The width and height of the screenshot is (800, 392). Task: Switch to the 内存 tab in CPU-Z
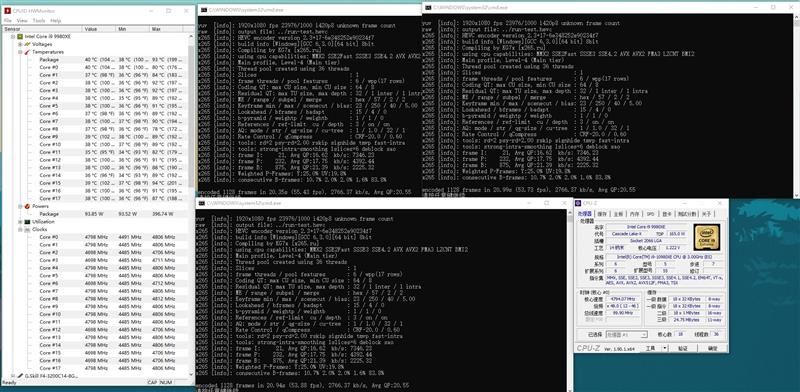click(634, 214)
